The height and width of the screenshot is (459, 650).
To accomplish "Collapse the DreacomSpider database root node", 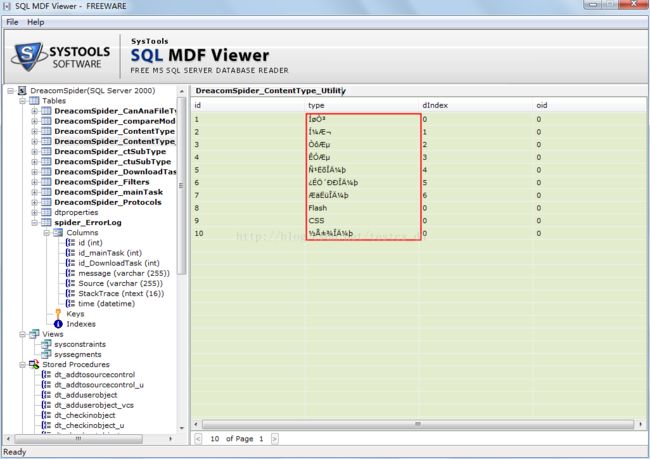I will point(10,91).
